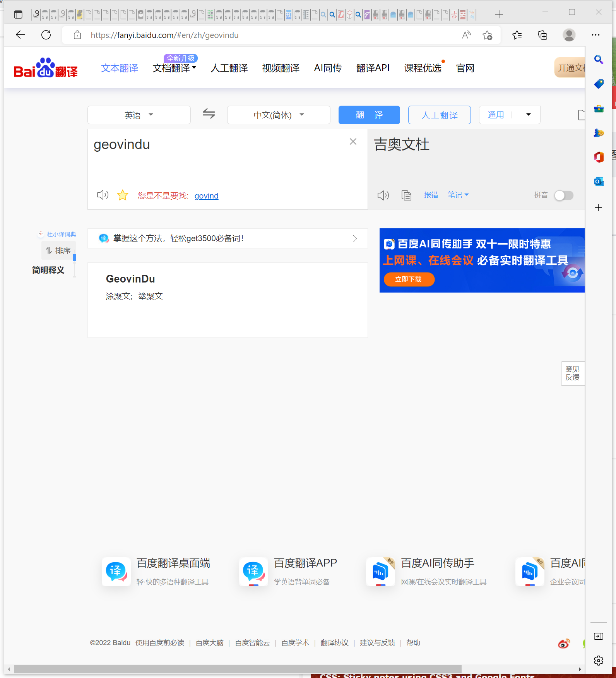Viewport: 616px width, 678px height.
Task: Play source text audio for geovindu
Action: tap(103, 195)
